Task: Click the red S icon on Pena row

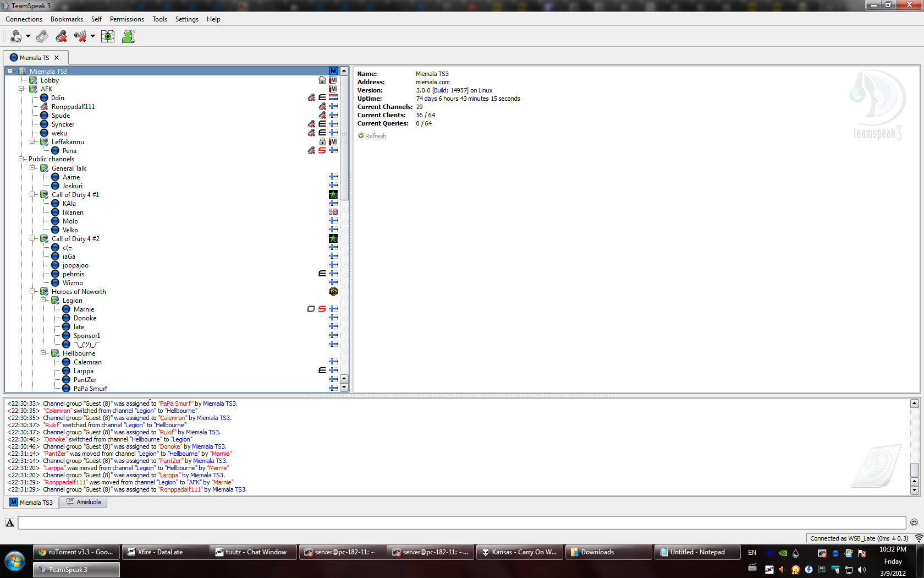Action: click(322, 150)
